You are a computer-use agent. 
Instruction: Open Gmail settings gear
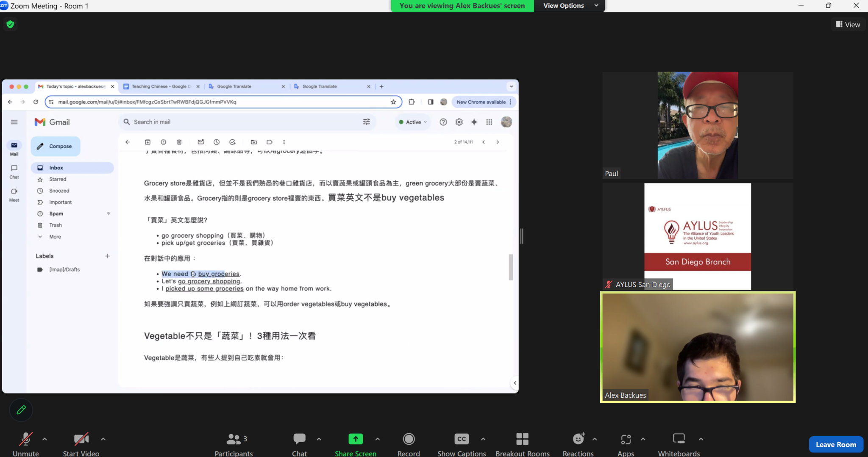pyautogui.click(x=459, y=122)
